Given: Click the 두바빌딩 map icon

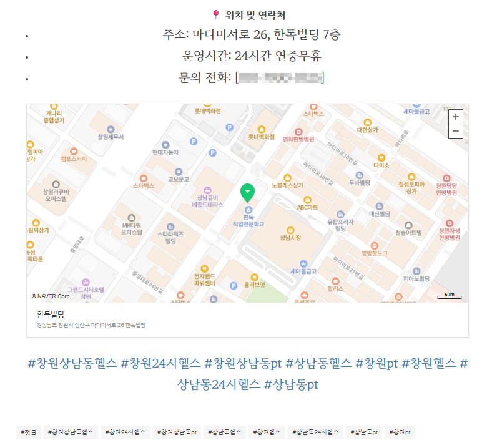Looking at the screenshot, I should pyautogui.click(x=359, y=175).
